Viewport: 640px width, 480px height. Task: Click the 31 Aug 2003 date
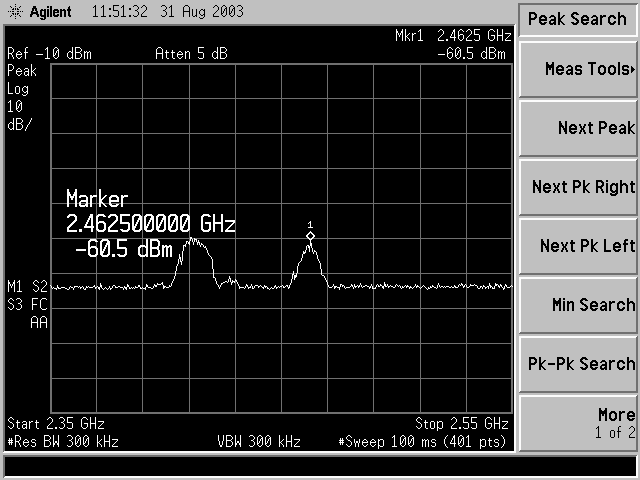coord(202,12)
